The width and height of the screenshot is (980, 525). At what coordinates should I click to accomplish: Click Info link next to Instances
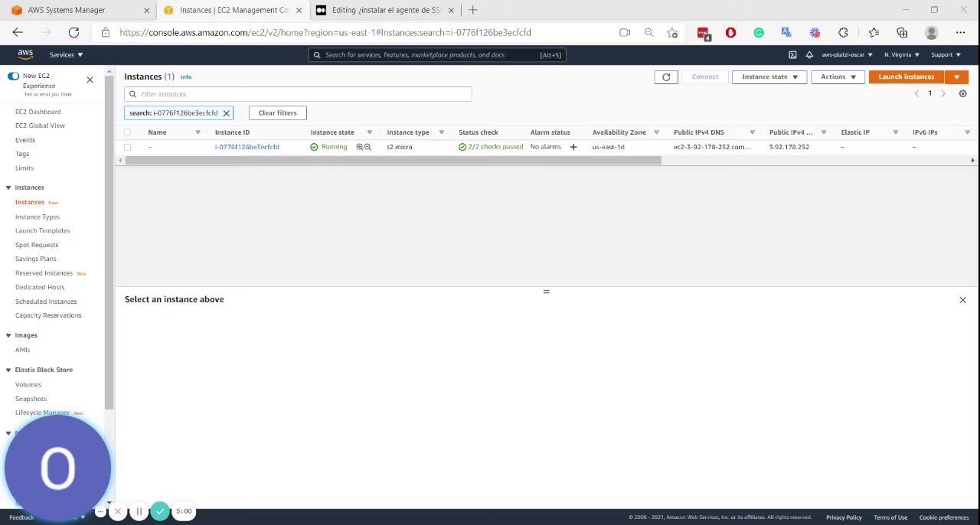186,77
